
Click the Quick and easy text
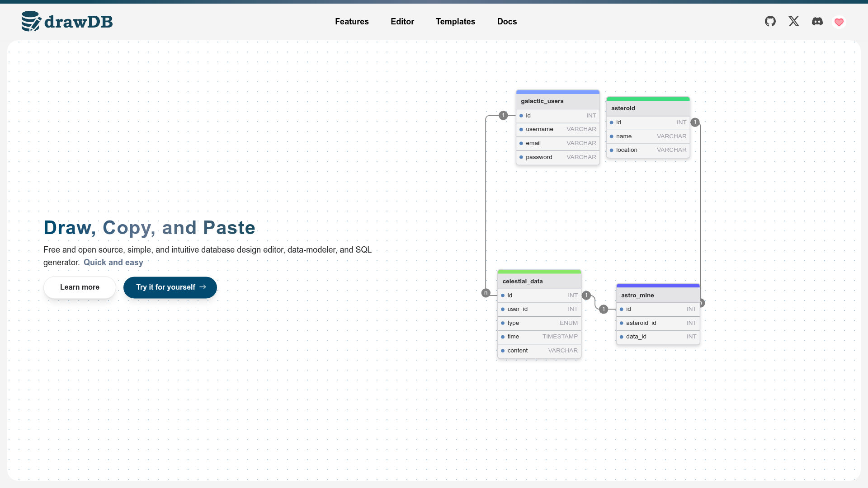tap(113, 263)
